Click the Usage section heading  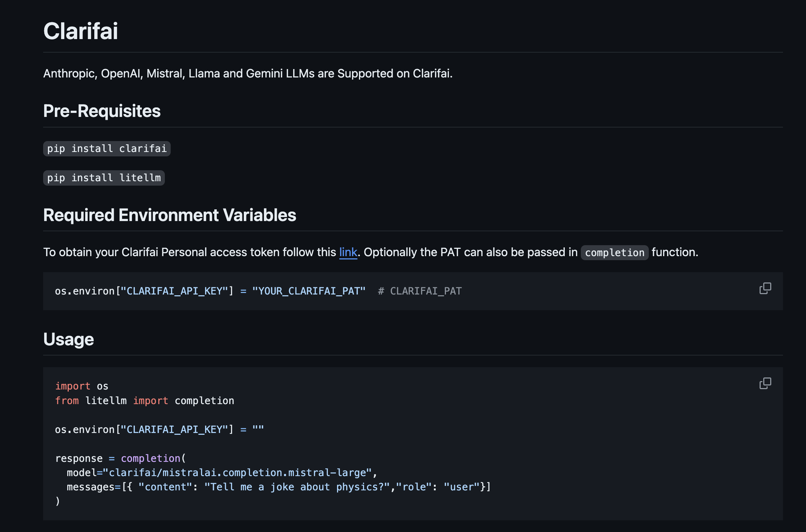pyautogui.click(x=69, y=339)
